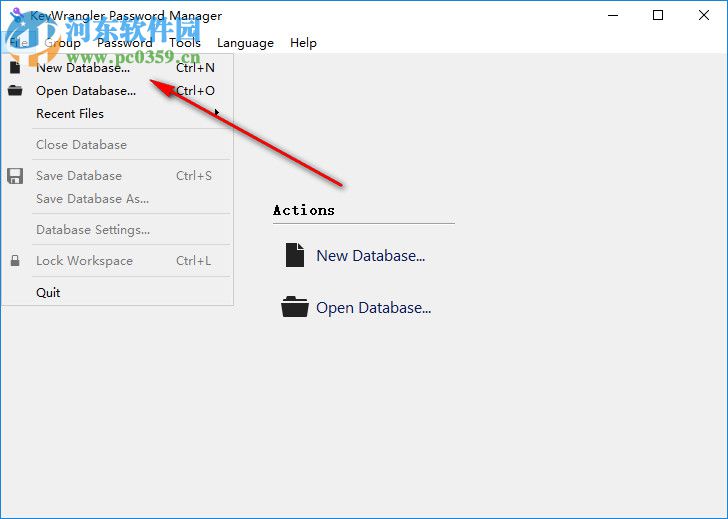Open the Tools menu

(185, 43)
